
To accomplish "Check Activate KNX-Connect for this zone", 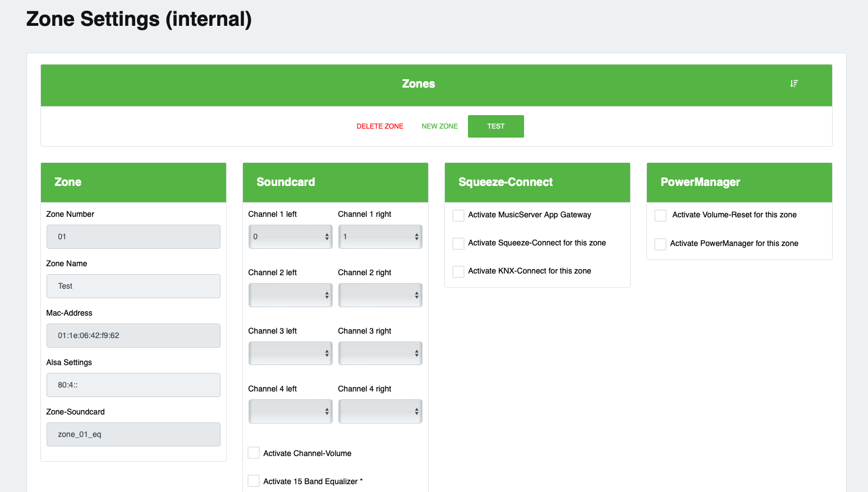I will pyautogui.click(x=458, y=272).
